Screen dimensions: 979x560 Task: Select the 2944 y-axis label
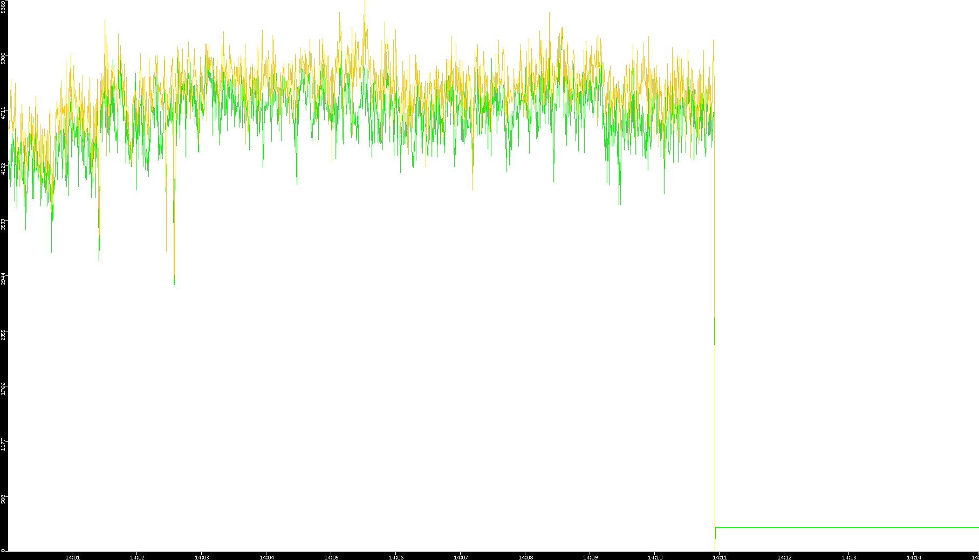[3, 279]
